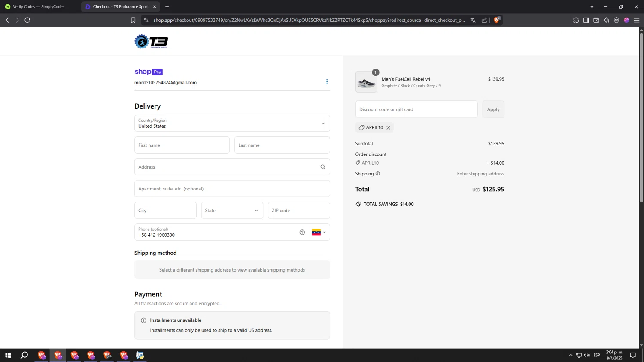Viewport: 644px width, 362px height.
Task: Click the ZIP code field
Action: click(299, 211)
